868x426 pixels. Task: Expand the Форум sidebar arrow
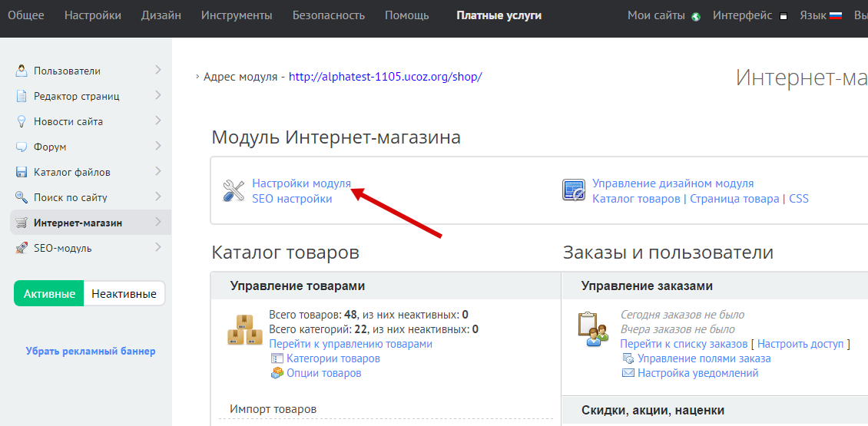click(x=157, y=146)
